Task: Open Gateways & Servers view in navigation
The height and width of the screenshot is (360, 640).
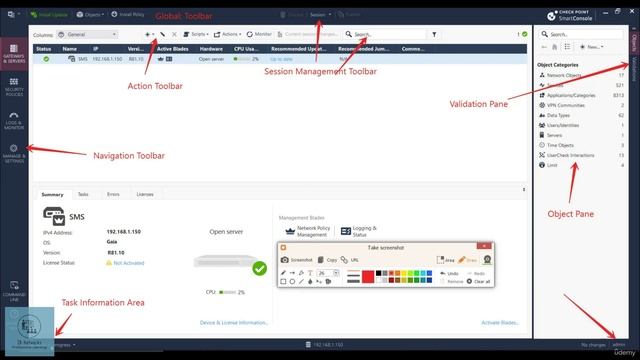Action: click(x=14, y=54)
